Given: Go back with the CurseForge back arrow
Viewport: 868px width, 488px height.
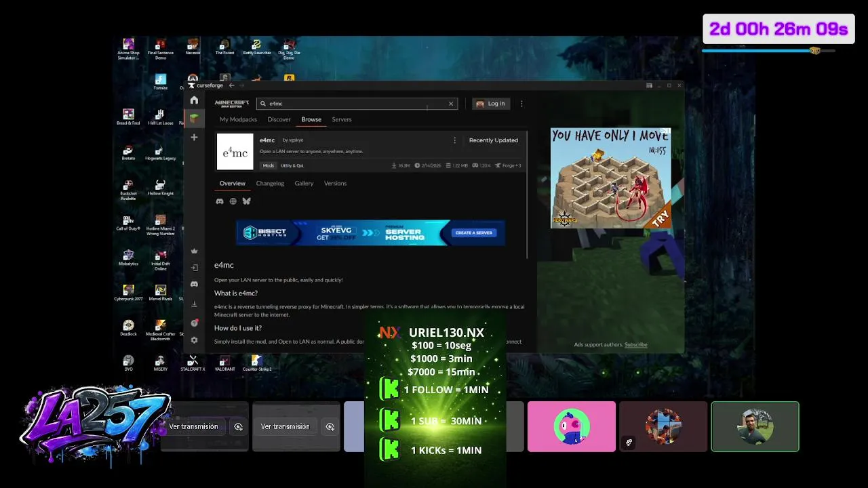Looking at the screenshot, I should coord(231,85).
